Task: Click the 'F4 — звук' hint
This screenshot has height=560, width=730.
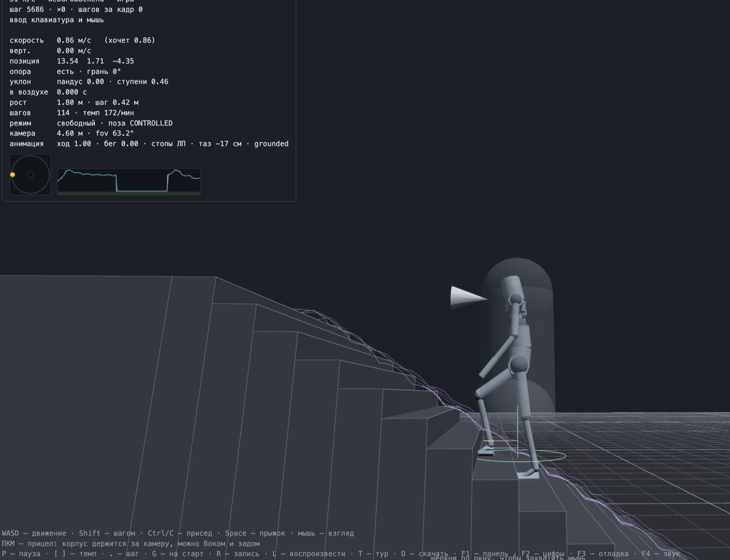Action: [x=661, y=554]
